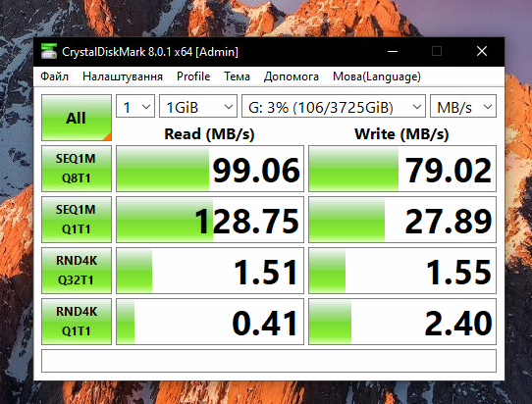Click the CrystalDiskMark app icon in title bar
The width and height of the screenshot is (532, 404).
(49, 52)
